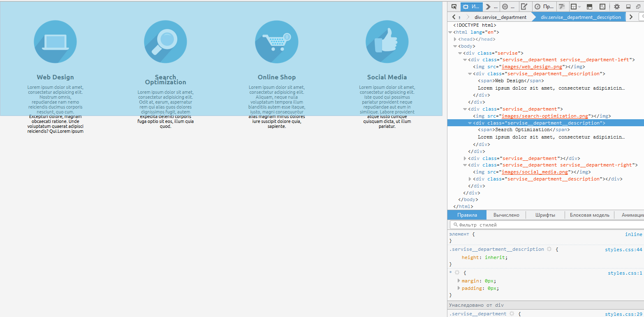Open images/search-optimization.png source link
The image size is (644, 317).
click(x=545, y=116)
